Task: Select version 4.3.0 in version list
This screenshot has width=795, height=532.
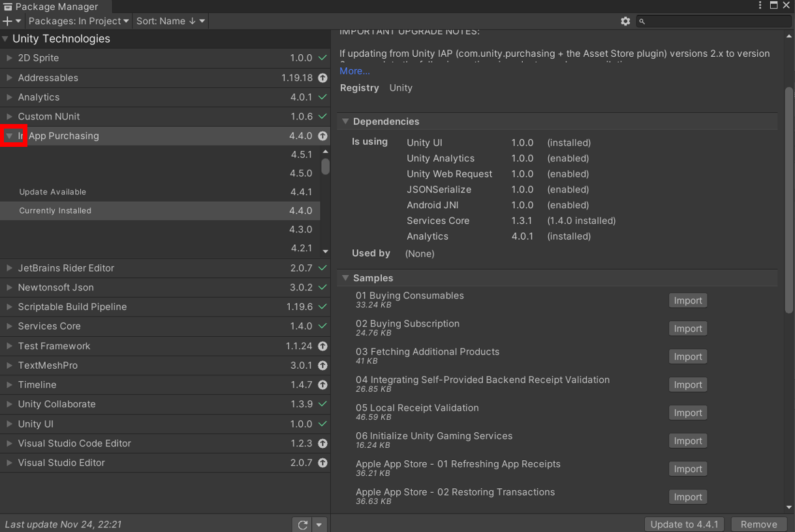Action: tap(160, 229)
